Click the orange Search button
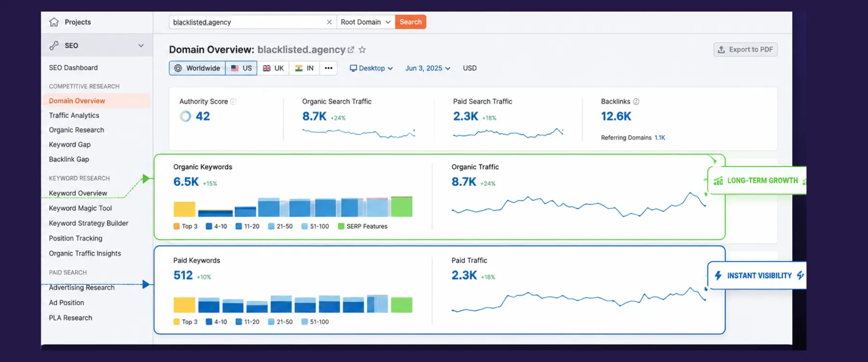 [x=411, y=22]
